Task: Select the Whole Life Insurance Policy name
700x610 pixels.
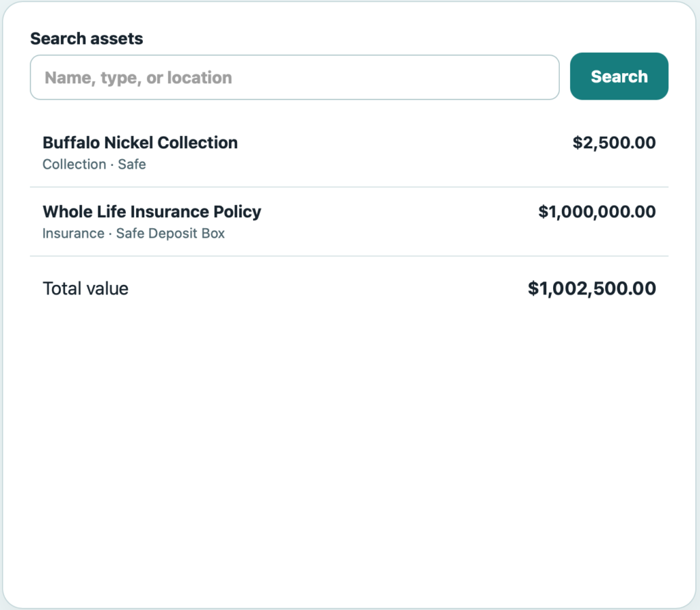Action: click(x=152, y=212)
